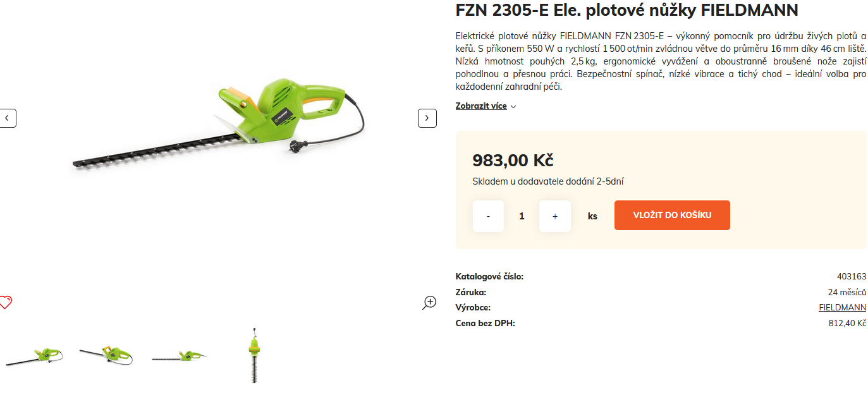
Task: Open image zoom magnifier icon
Action: pyautogui.click(x=429, y=302)
